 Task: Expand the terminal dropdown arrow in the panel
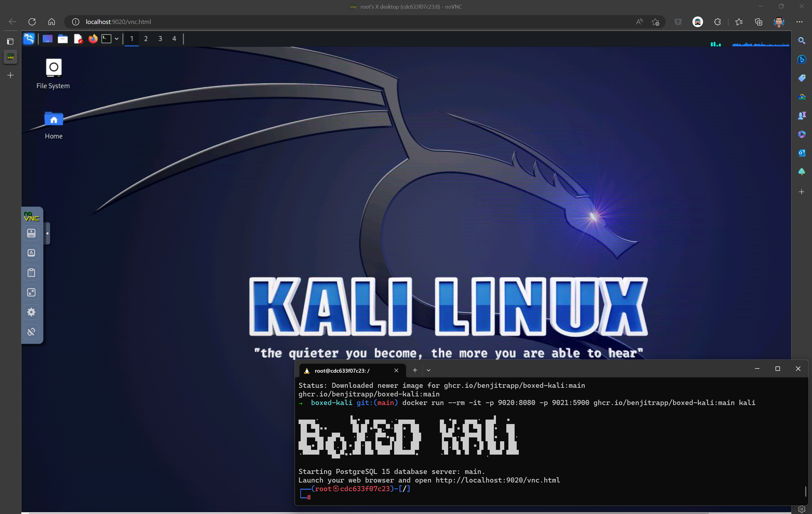tap(117, 39)
